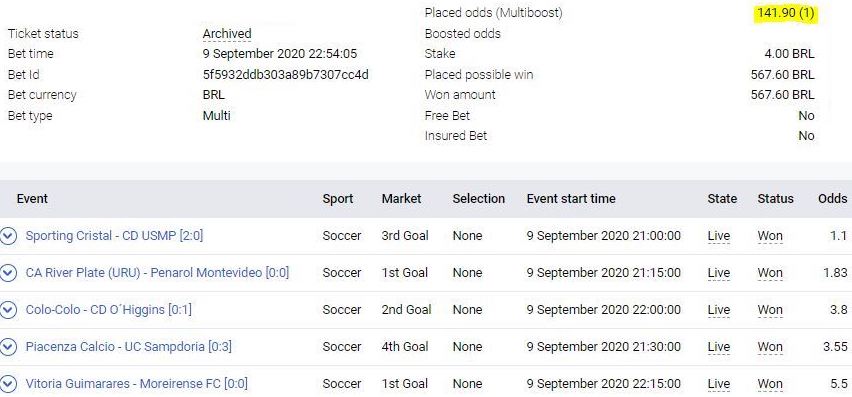
Task: Click the Odds column header
Action: coord(832,199)
